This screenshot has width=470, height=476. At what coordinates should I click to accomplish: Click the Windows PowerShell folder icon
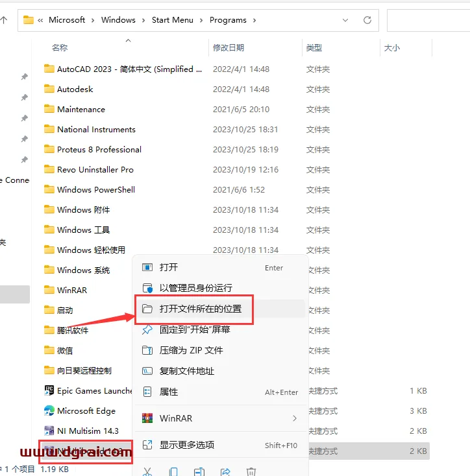tap(49, 189)
